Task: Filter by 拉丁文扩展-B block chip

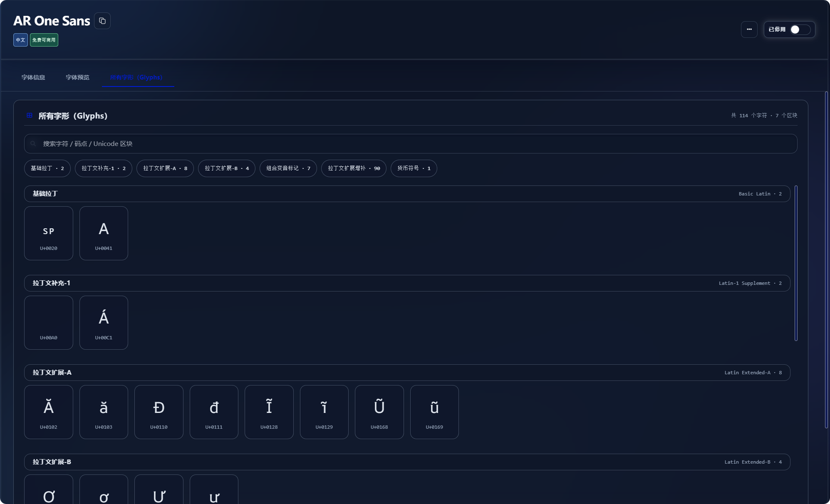Action: click(x=227, y=168)
